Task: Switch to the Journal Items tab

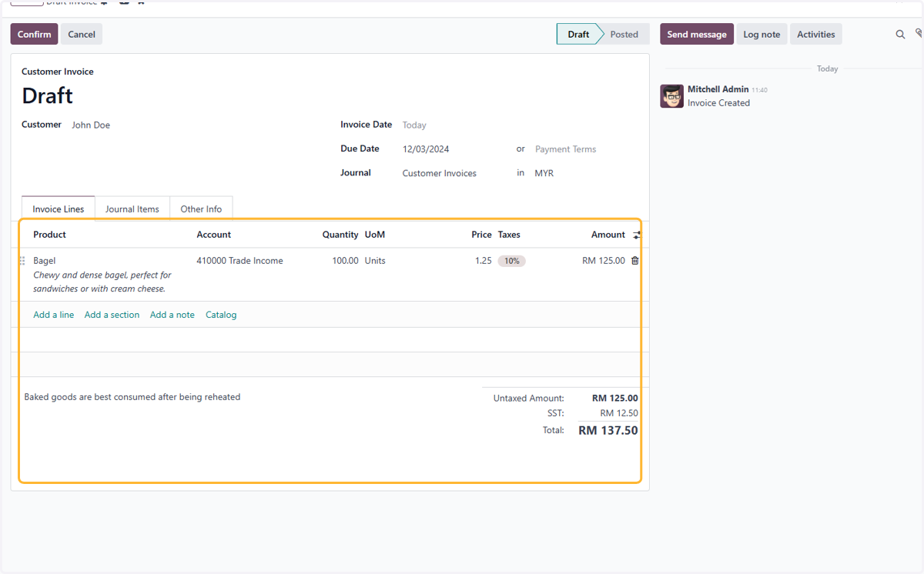Action: tap(132, 209)
